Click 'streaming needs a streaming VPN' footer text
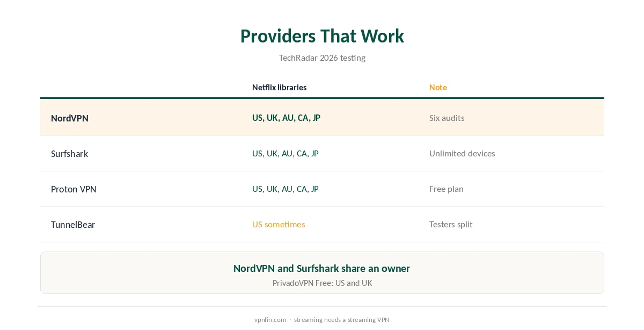644x330 pixels. pos(341,319)
